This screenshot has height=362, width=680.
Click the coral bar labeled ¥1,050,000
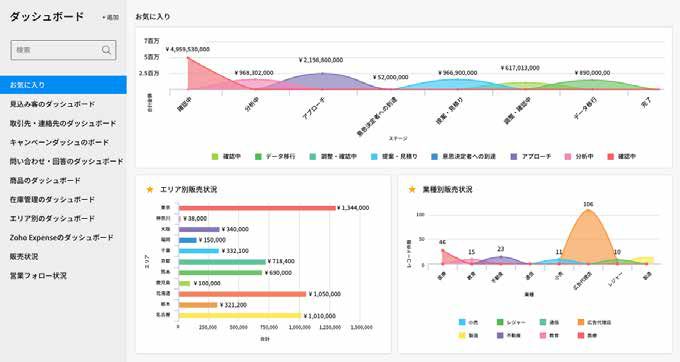coord(242,294)
